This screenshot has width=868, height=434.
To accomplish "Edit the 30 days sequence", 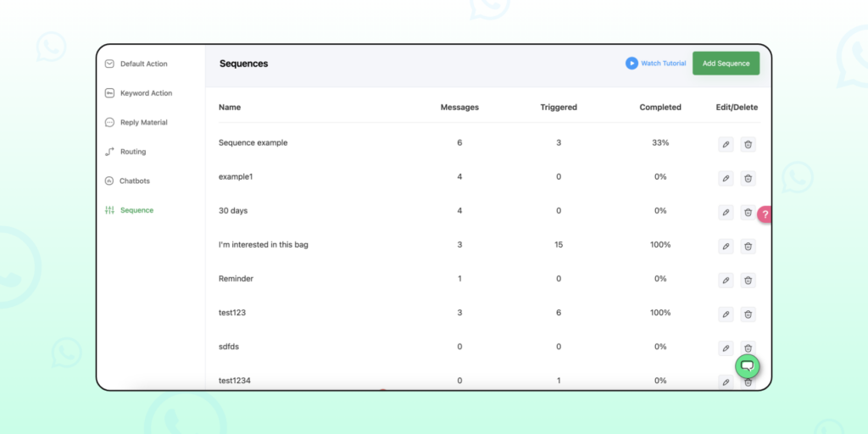I will (726, 213).
